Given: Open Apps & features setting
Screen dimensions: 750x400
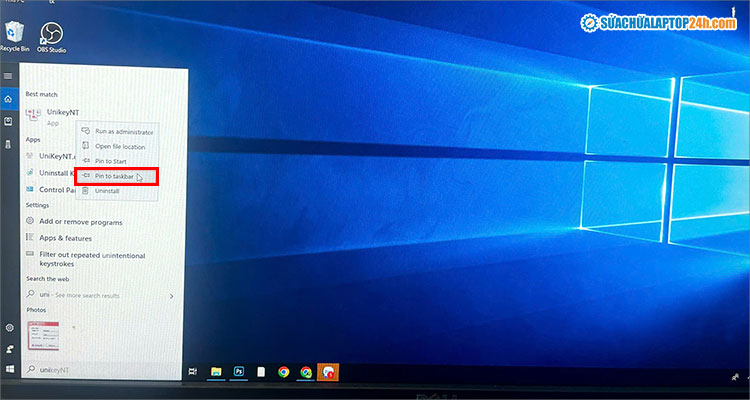Looking at the screenshot, I should (x=59, y=238).
